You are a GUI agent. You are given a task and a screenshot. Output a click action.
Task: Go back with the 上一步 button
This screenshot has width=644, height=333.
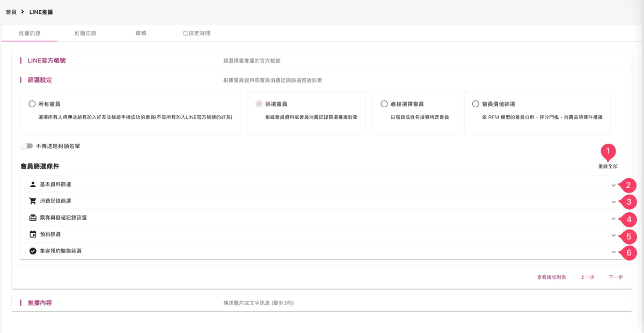pyautogui.click(x=587, y=277)
